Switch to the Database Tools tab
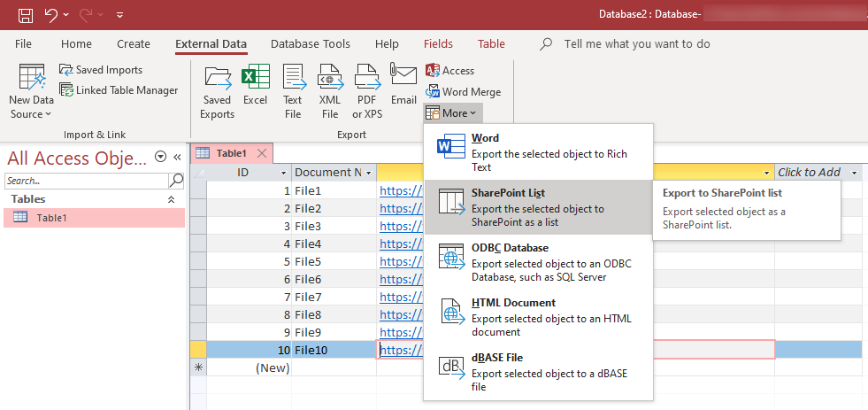The height and width of the screenshot is (410, 868). (x=310, y=43)
